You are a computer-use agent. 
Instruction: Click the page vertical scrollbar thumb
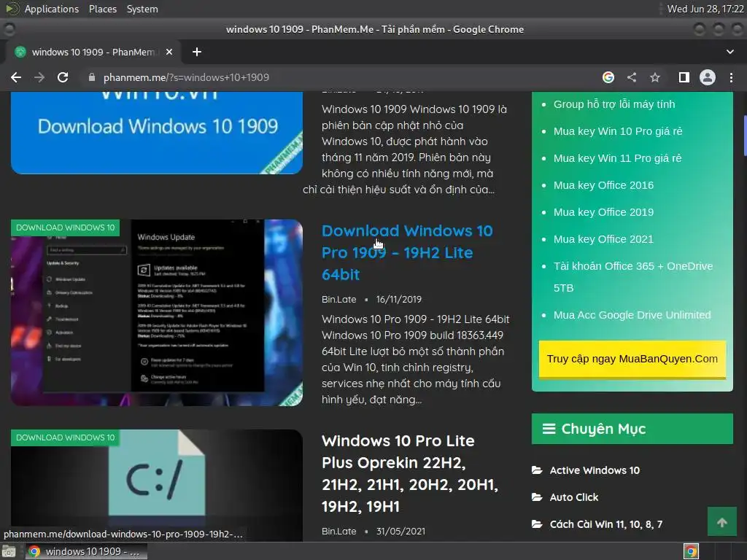(x=745, y=136)
